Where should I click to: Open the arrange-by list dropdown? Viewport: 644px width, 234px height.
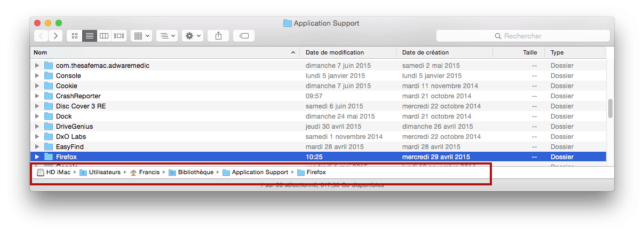coord(167,36)
